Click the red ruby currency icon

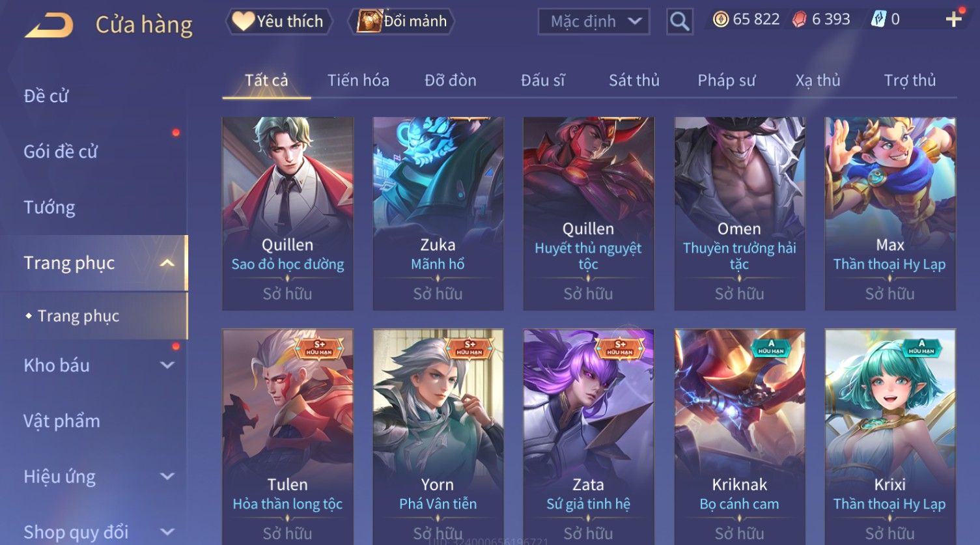click(x=799, y=20)
